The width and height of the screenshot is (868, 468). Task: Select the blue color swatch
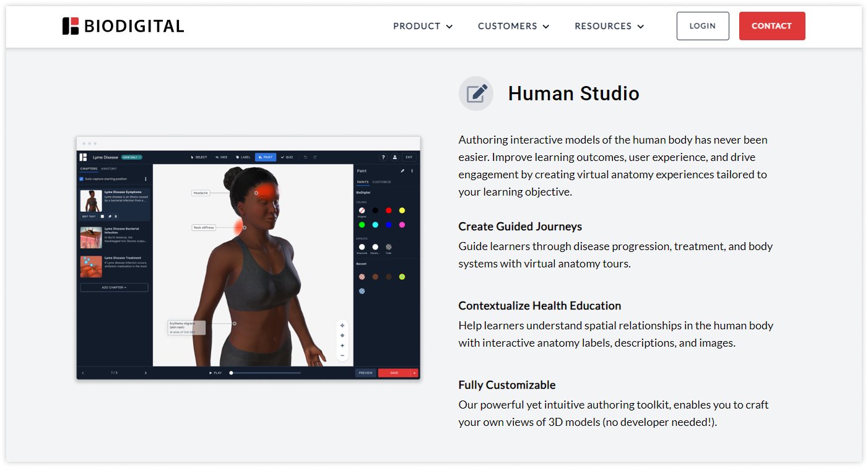click(389, 225)
